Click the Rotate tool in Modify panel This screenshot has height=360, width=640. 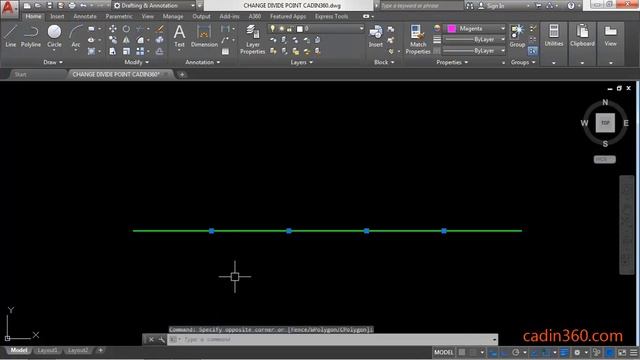click(126, 29)
